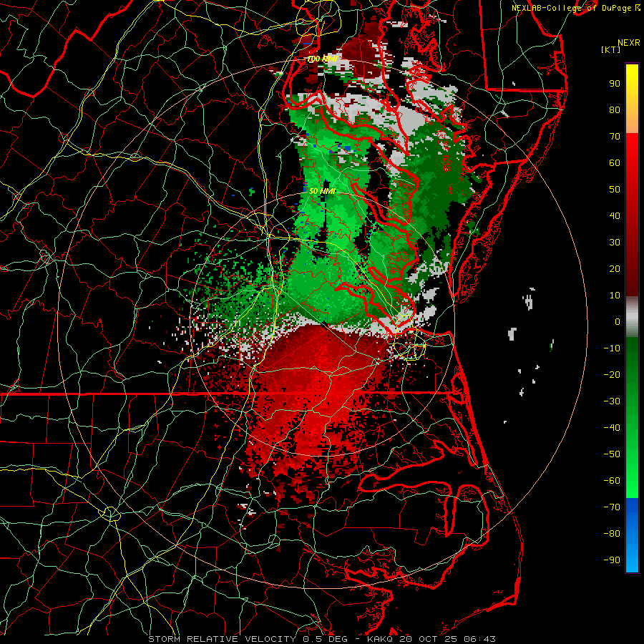Select the -50 knot scale label
This screenshot has width=644, height=644.
(x=612, y=454)
